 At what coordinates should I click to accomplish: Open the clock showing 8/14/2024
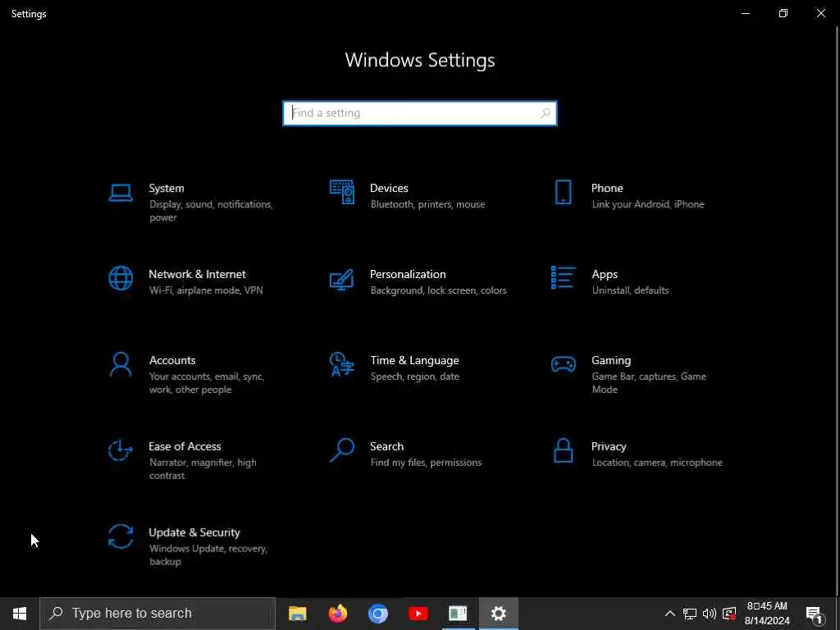click(767, 614)
